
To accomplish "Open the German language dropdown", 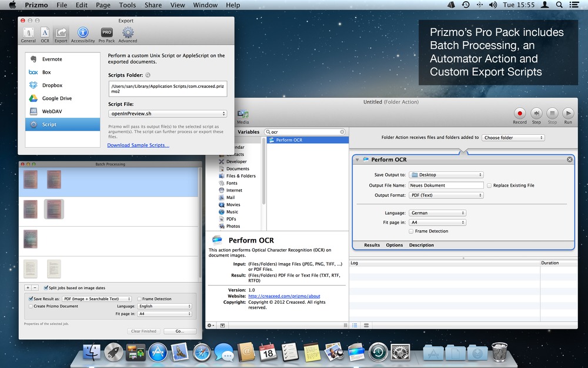I will pos(437,213).
